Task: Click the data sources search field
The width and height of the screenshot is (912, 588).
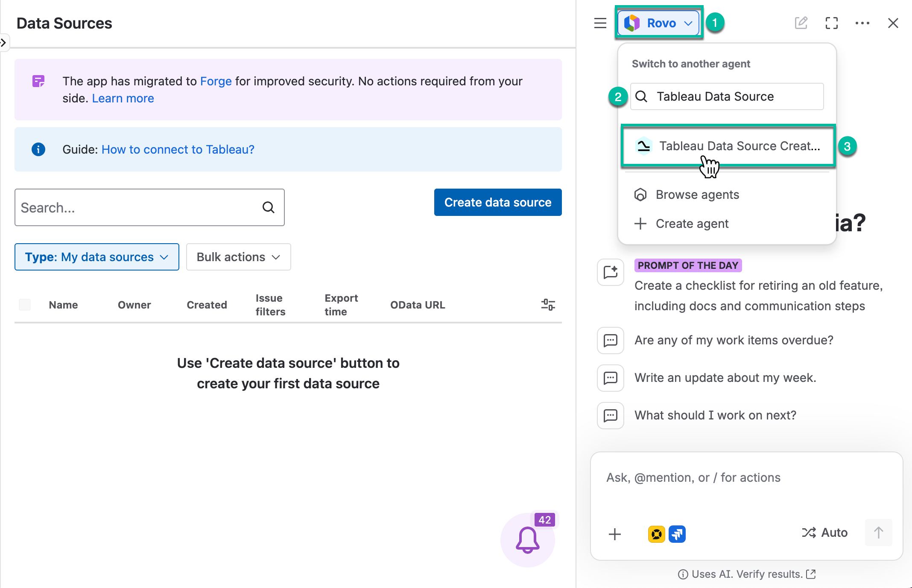Action: click(x=149, y=207)
